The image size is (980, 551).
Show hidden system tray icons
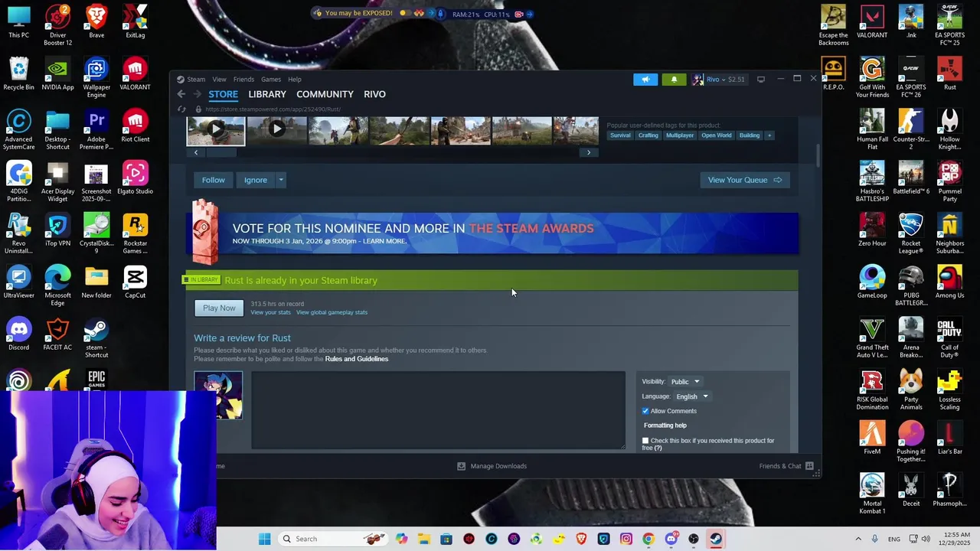tap(858, 539)
